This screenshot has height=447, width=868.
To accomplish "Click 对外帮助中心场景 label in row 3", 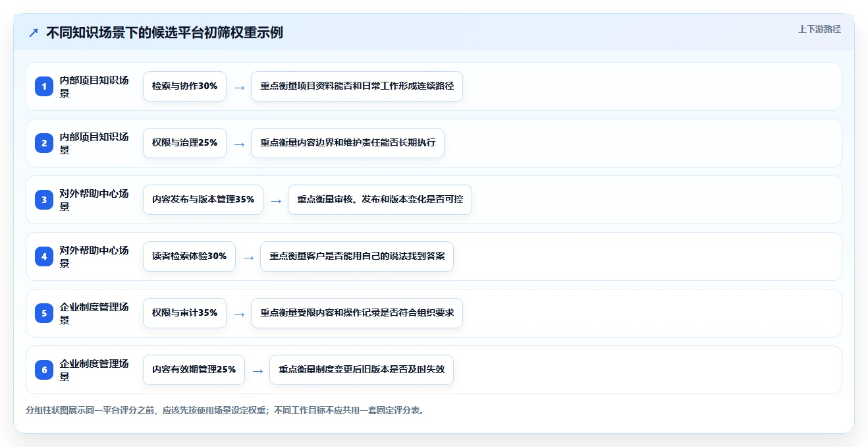I will pyautogui.click(x=94, y=200).
